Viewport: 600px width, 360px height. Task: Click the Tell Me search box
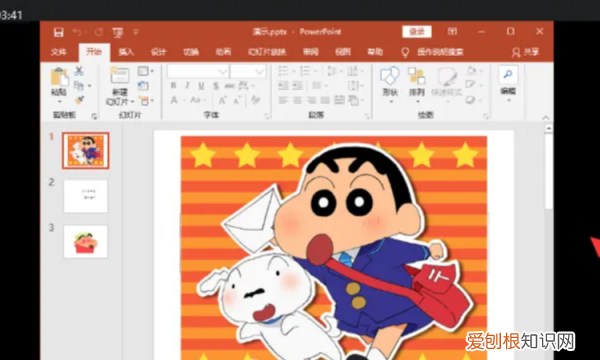tap(432, 52)
